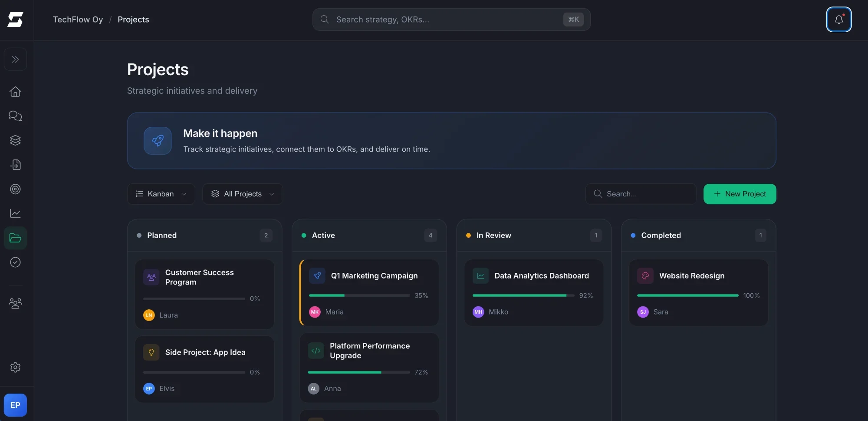Click the New Project button

740,194
